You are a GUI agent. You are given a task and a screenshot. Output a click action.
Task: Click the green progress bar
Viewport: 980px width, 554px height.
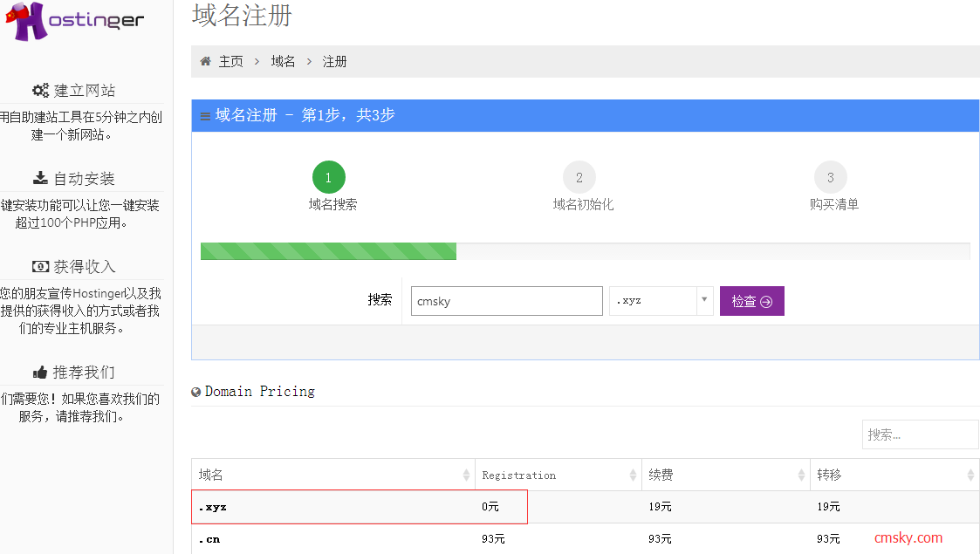point(328,251)
